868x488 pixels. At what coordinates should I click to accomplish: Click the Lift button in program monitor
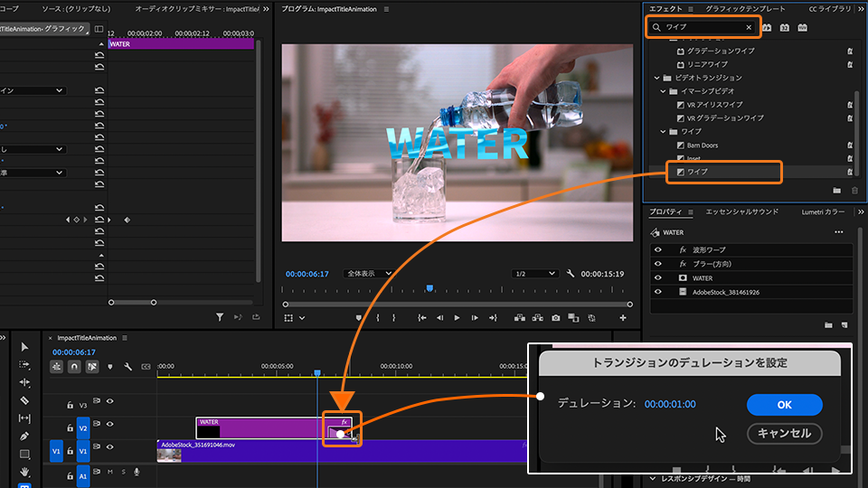(x=519, y=317)
